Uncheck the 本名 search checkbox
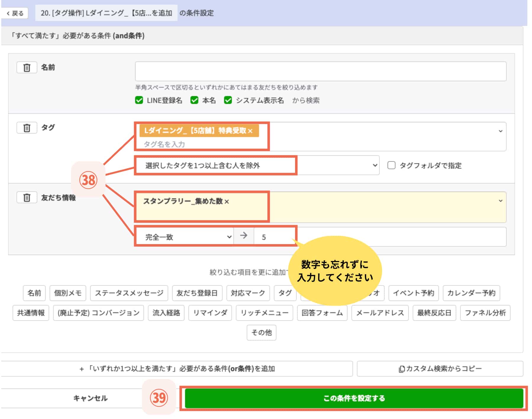 pyautogui.click(x=194, y=100)
